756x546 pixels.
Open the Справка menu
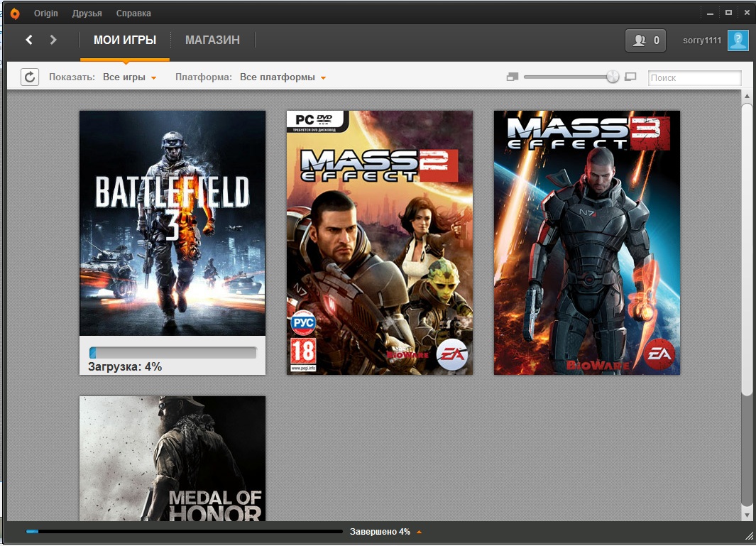click(133, 13)
